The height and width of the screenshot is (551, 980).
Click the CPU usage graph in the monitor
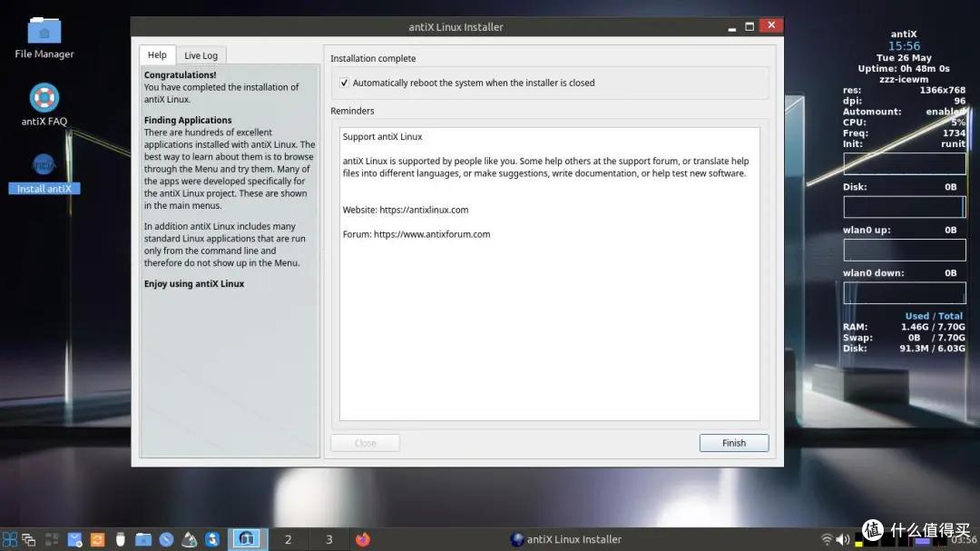point(905,164)
